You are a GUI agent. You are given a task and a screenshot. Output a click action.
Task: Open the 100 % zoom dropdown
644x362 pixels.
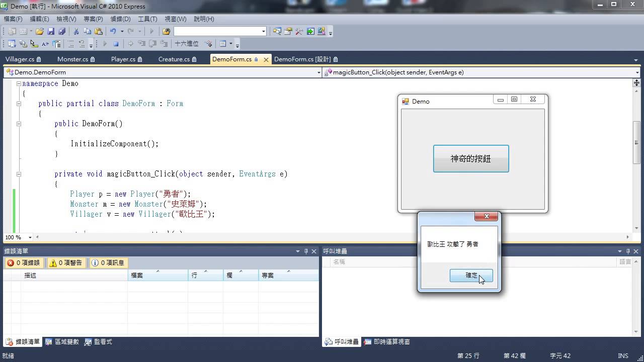click(30, 237)
